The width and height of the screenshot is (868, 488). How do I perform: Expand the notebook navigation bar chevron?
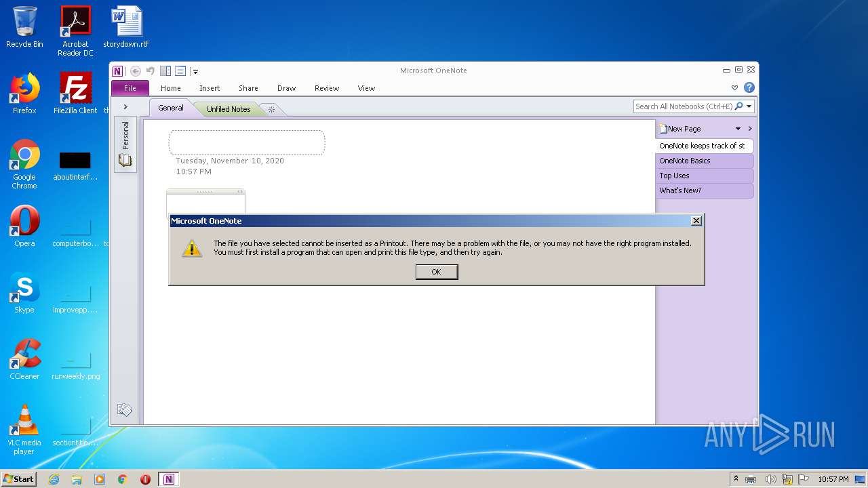pyautogui.click(x=125, y=107)
